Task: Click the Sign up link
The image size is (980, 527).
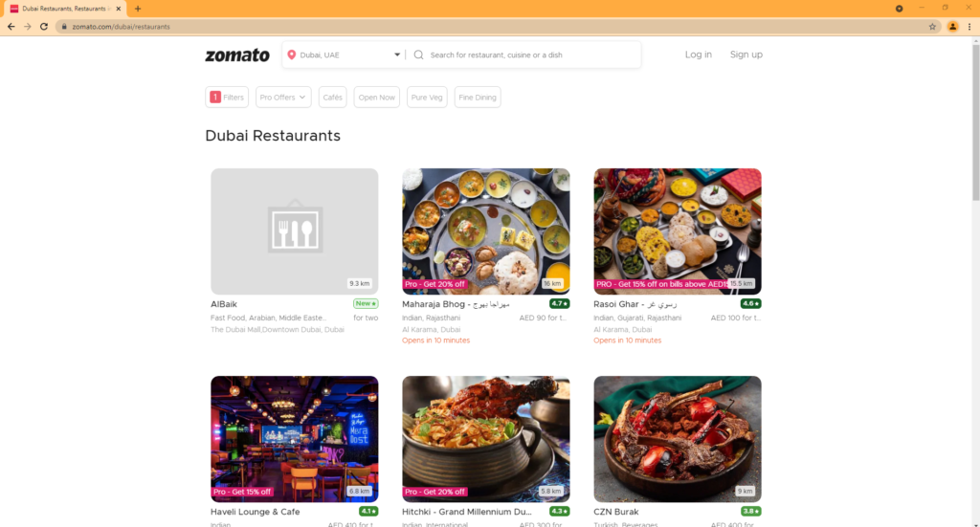Action: pyautogui.click(x=746, y=55)
